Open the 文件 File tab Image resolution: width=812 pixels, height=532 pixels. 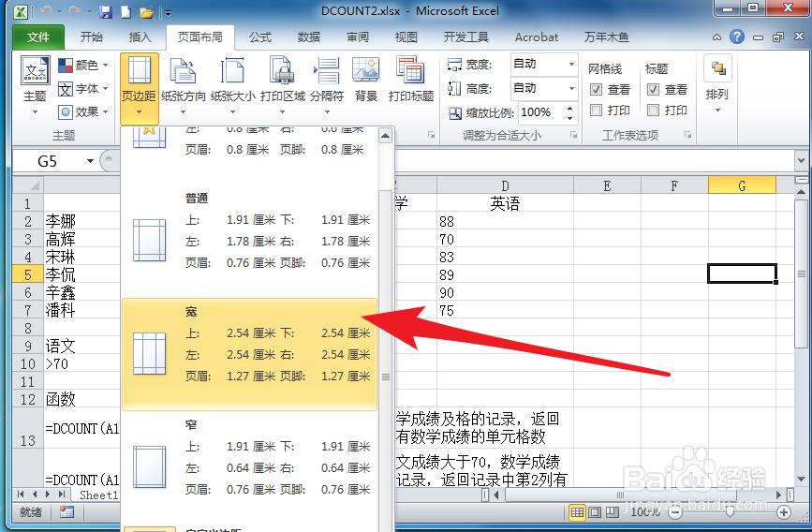coord(38,37)
